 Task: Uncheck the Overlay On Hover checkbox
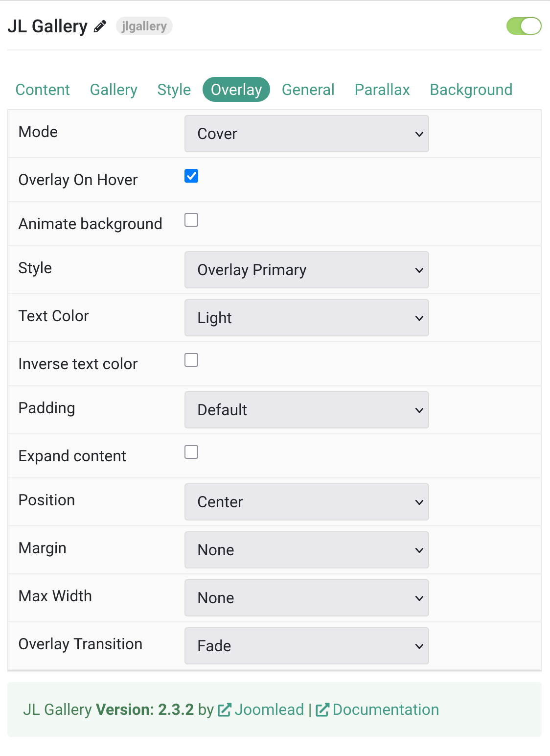(191, 176)
